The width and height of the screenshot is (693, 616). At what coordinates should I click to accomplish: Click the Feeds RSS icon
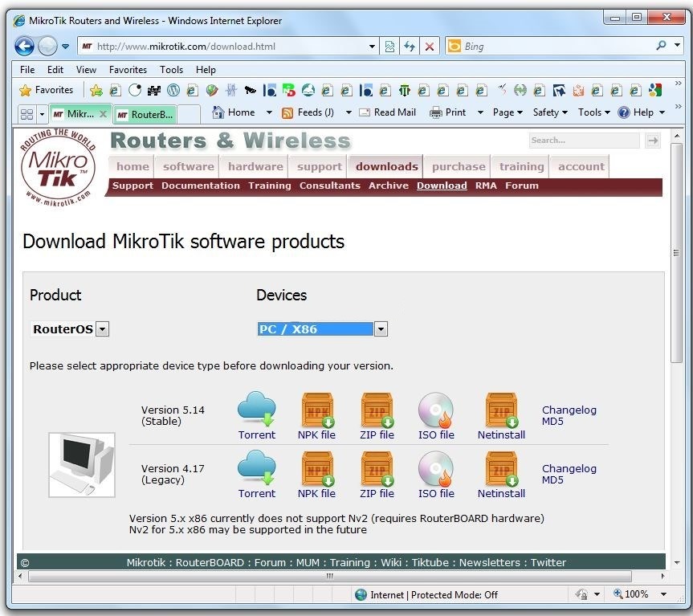pos(287,113)
